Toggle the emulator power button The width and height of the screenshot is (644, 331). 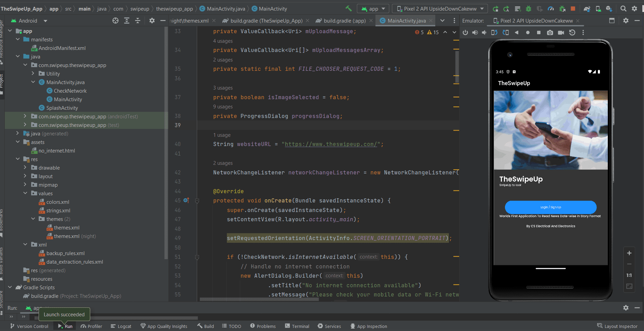click(x=465, y=32)
